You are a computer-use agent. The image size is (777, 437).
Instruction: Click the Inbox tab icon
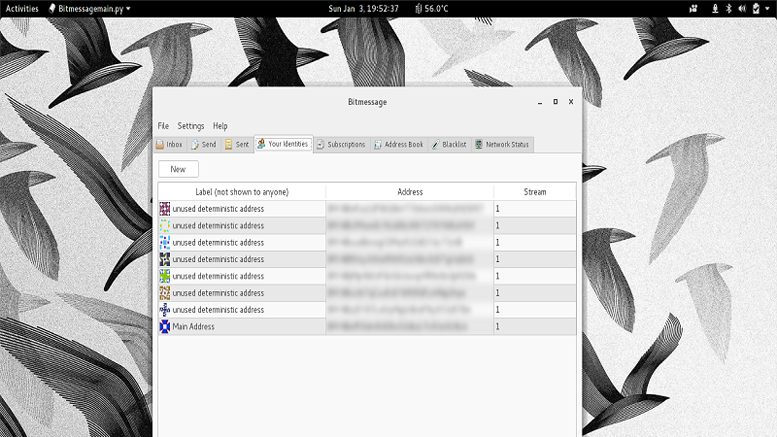coord(160,145)
